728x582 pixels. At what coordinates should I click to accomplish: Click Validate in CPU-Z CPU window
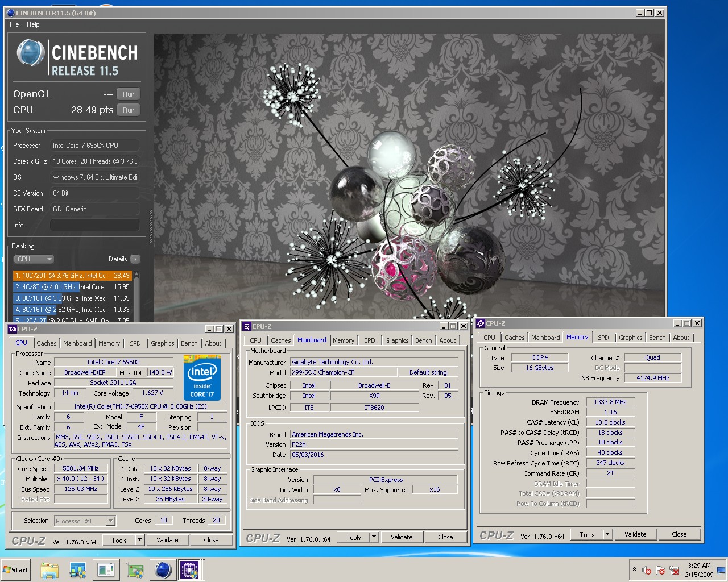tap(167, 541)
